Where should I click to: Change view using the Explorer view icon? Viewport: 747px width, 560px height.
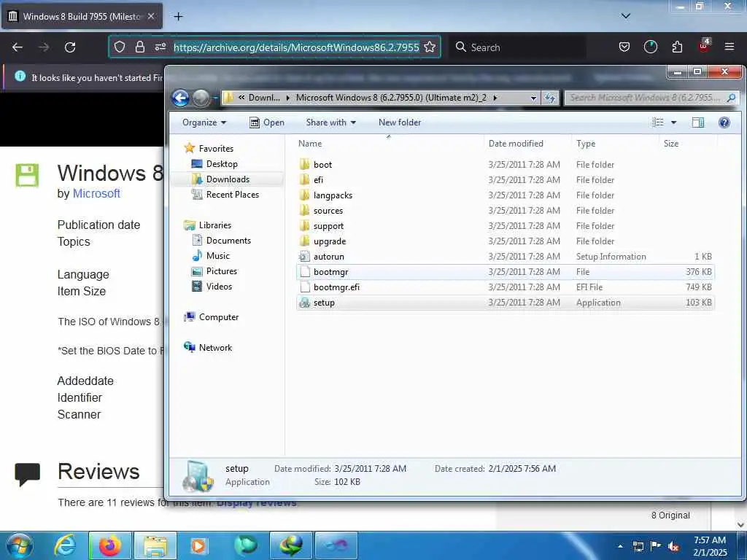[658, 122]
